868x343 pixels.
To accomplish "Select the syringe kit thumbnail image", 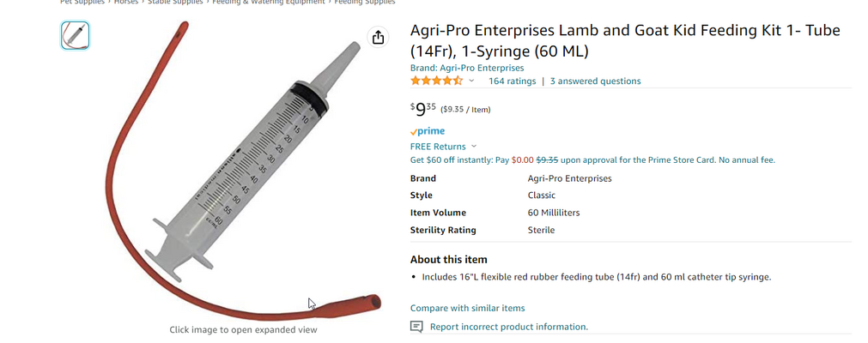I will click(x=76, y=35).
